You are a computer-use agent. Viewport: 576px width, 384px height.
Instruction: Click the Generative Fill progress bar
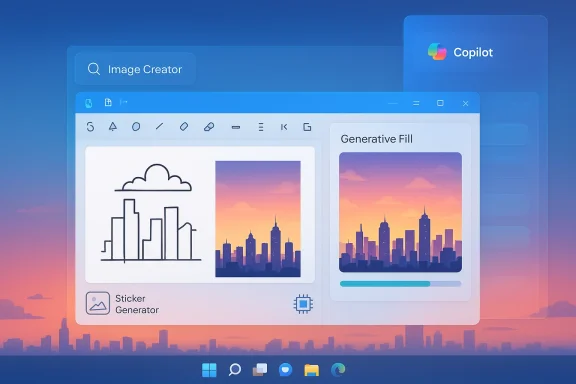coord(400,284)
